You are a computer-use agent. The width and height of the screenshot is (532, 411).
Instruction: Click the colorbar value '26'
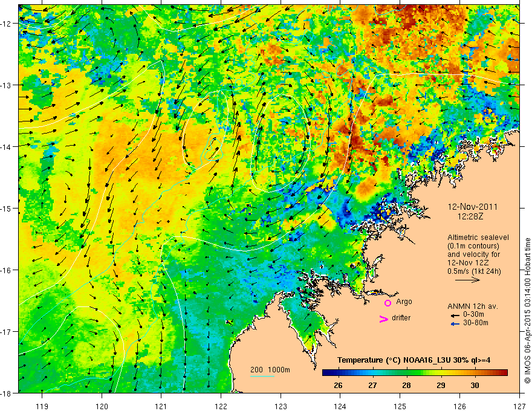pyautogui.click(x=338, y=385)
